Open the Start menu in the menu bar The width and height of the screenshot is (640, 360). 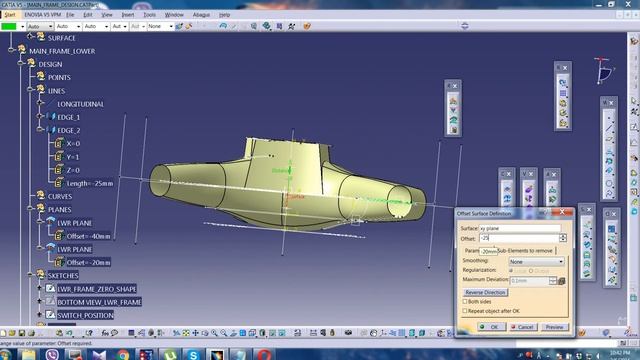coord(10,15)
